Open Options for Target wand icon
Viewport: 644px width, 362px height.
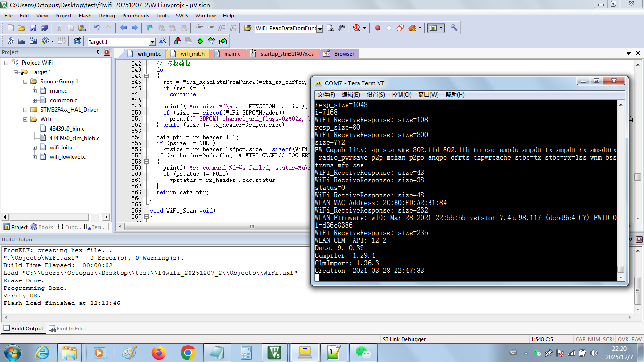(163, 41)
